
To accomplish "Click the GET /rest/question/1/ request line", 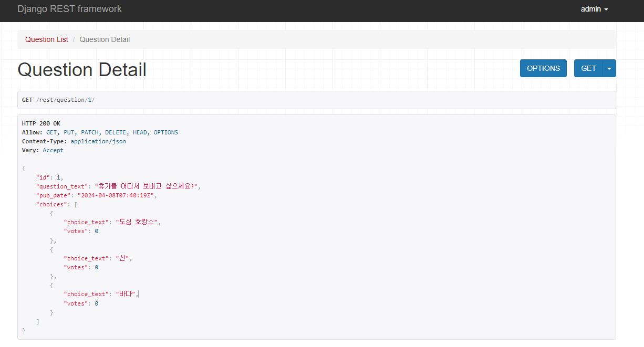I will pos(58,100).
